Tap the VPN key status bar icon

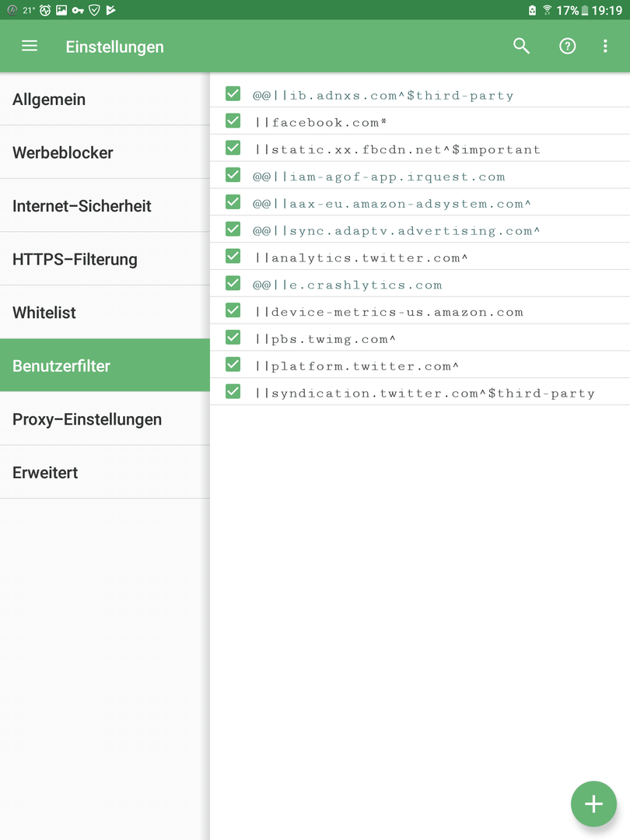pyautogui.click(x=79, y=10)
